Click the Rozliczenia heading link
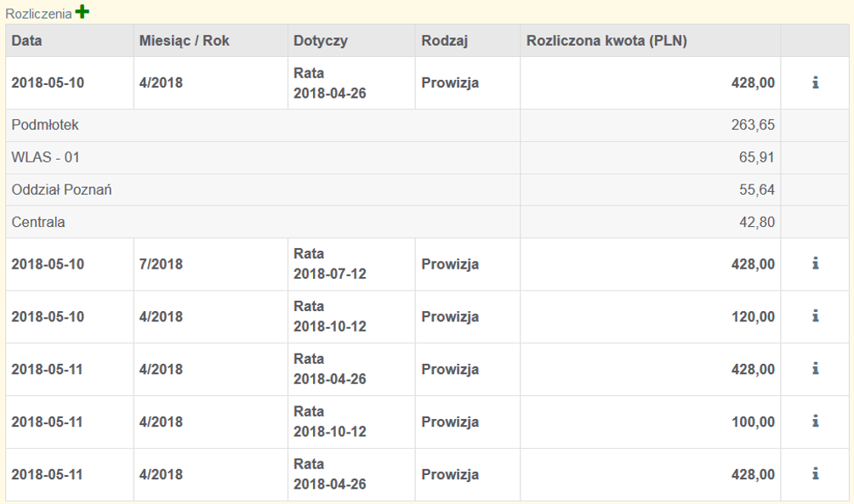 click(38, 14)
